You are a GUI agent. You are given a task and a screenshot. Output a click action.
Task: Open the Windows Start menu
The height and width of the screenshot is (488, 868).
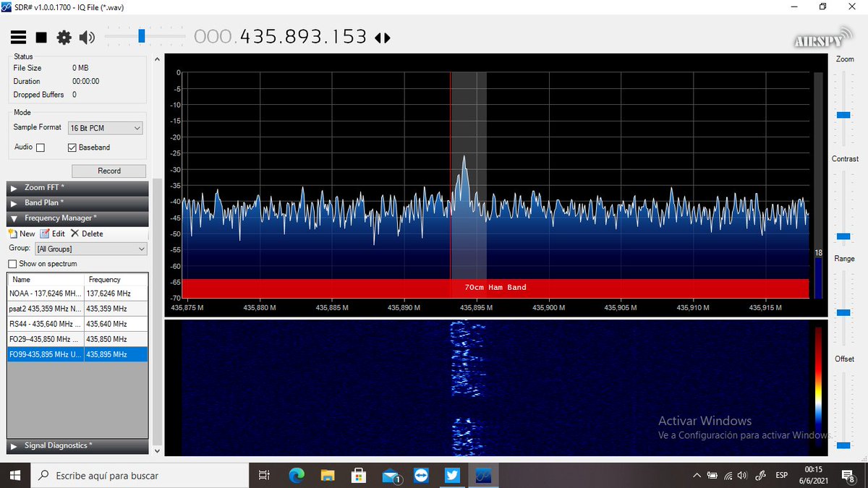pyautogui.click(x=14, y=476)
